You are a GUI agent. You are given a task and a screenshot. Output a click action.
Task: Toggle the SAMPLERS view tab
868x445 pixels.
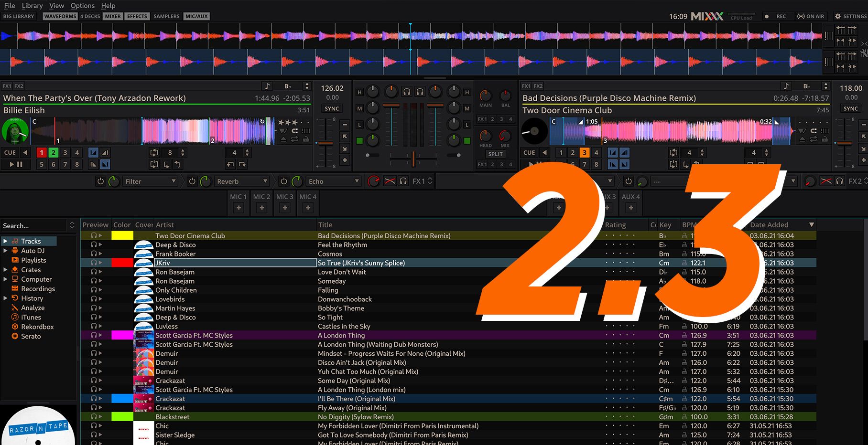coord(166,16)
